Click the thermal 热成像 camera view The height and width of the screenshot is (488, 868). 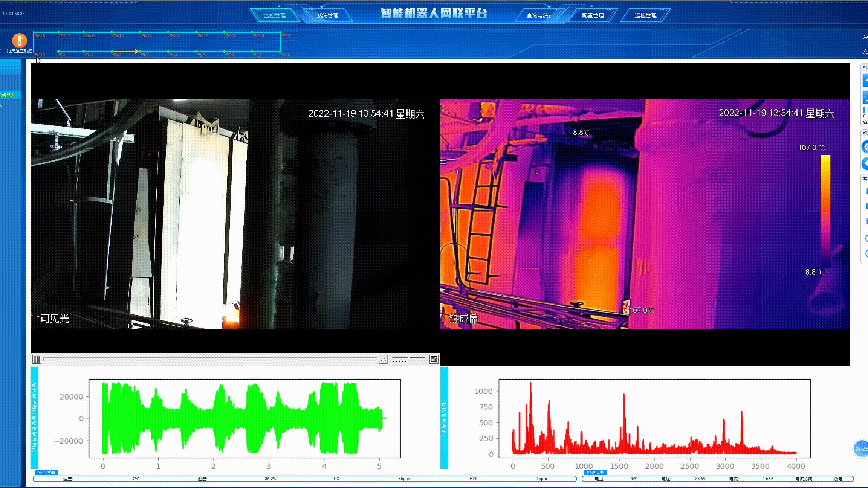645,214
